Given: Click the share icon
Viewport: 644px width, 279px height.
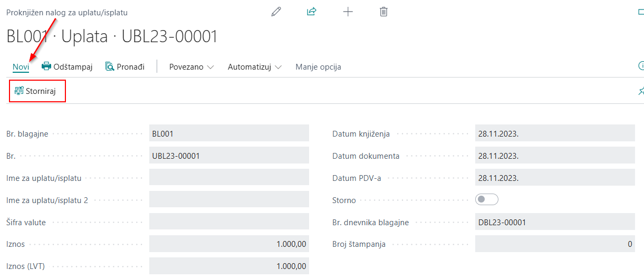Looking at the screenshot, I should tap(312, 12).
